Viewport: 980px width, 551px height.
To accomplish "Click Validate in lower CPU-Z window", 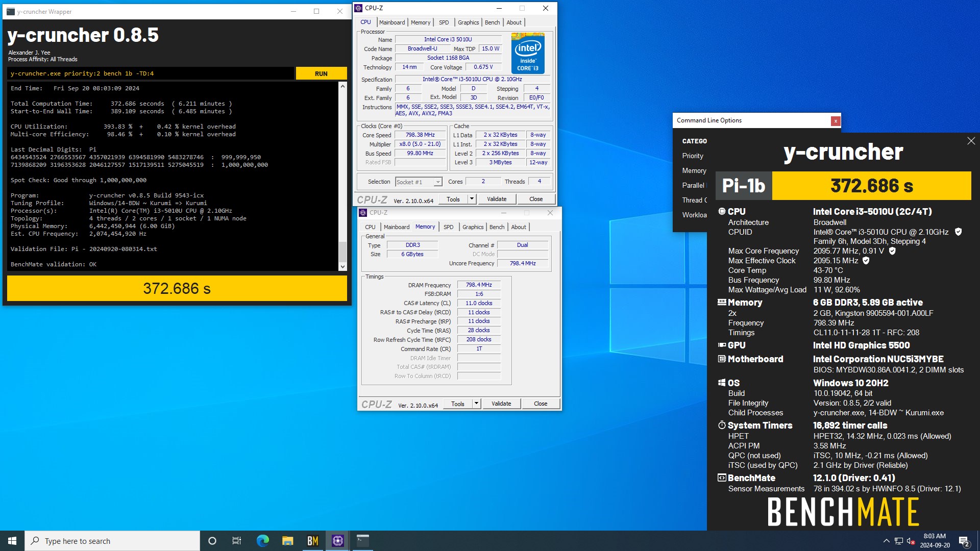I will point(501,404).
